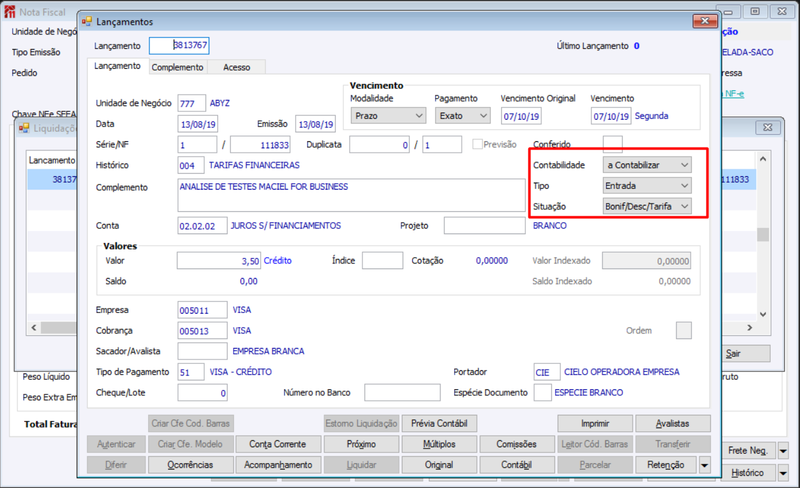
Task: Open the Pagamento Exato dropdown
Action: tap(462, 116)
